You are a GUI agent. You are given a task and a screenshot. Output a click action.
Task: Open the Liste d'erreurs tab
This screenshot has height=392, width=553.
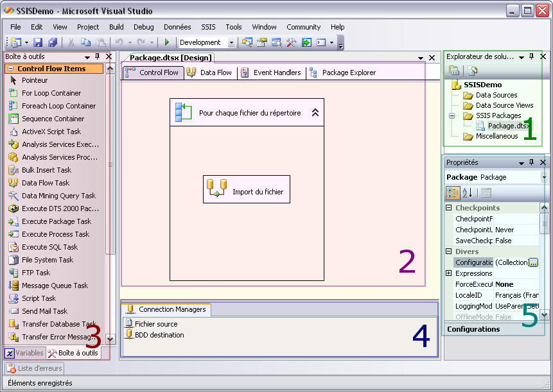click(x=35, y=368)
